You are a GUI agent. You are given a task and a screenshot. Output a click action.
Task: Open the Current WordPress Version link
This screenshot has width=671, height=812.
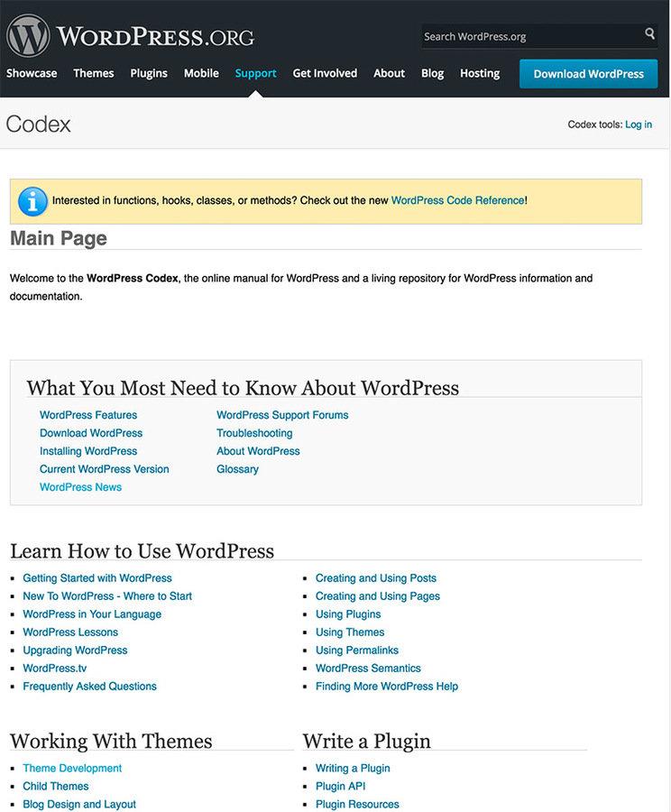(105, 469)
